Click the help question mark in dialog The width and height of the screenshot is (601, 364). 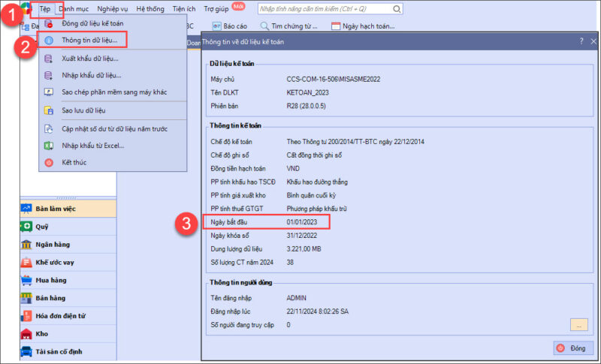[x=581, y=43]
